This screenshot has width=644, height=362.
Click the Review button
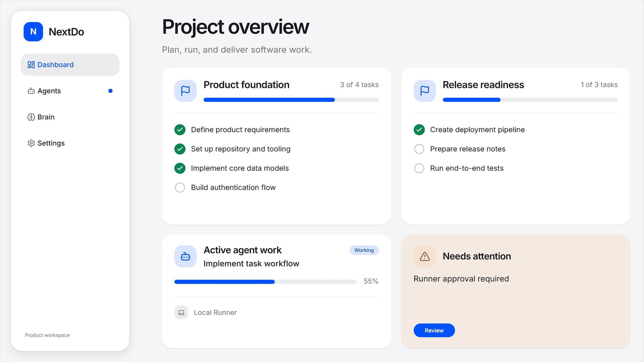(x=434, y=330)
